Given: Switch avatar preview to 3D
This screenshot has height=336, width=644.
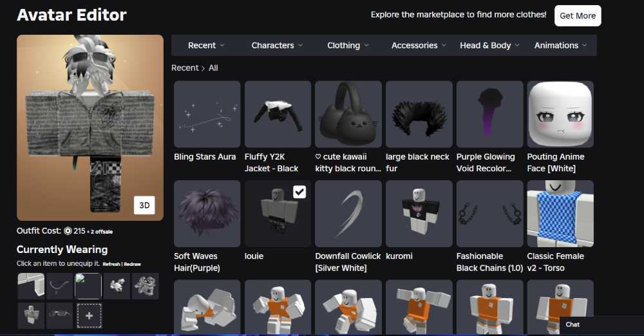Looking at the screenshot, I should [x=144, y=205].
